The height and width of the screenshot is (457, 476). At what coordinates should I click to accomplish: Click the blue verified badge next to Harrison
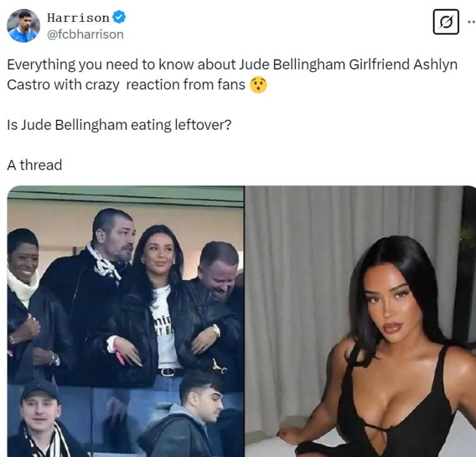coord(119,17)
